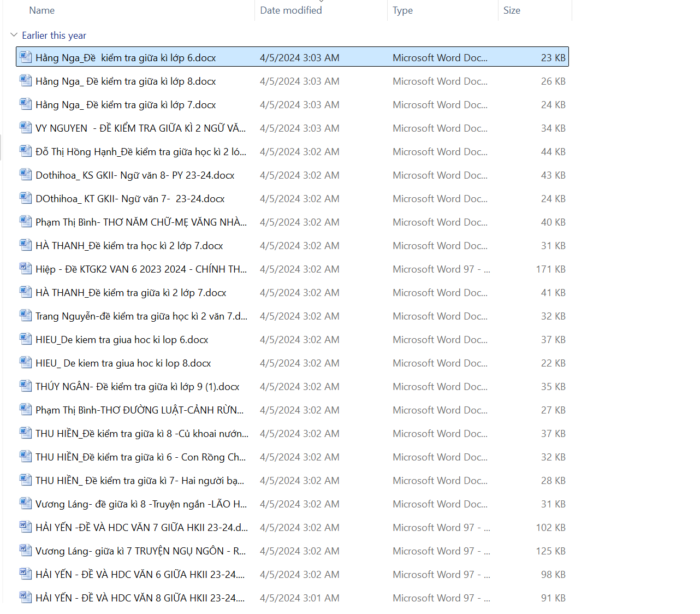Image resolution: width=700 pixels, height=614 pixels.
Task: Select DOthihoa_ KT GKII- Ngữ văn 7 file name
Action: click(x=130, y=199)
